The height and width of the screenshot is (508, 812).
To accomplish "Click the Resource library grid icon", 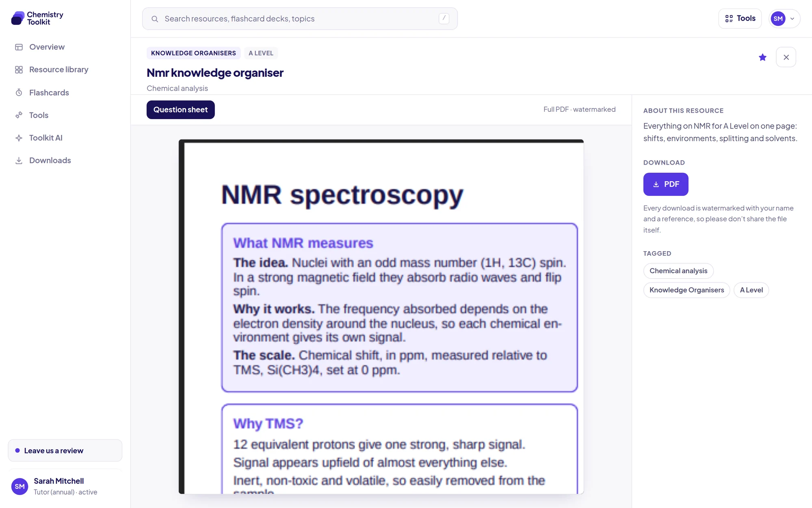I will 19,70.
